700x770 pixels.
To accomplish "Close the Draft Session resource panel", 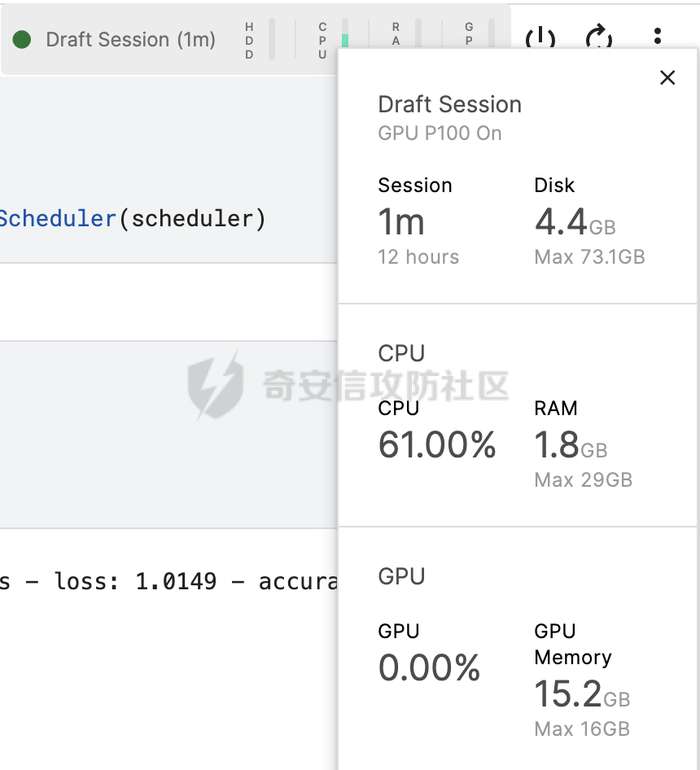I will pyautogui.click(x=667, y=77).
